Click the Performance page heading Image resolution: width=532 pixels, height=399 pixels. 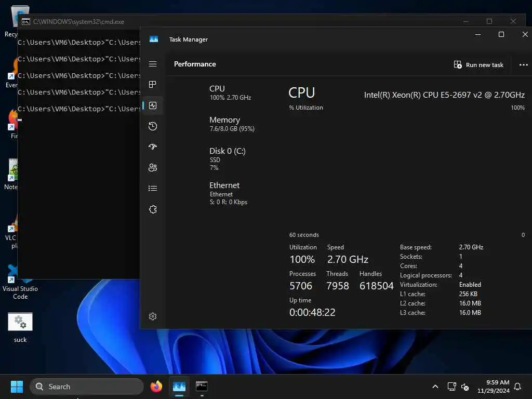(195, 64)
